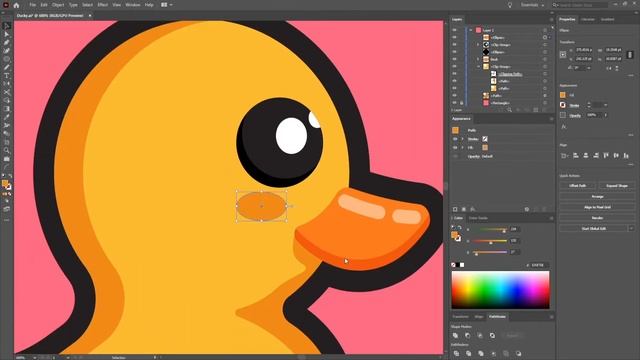Open the Object menu
The width and height of the screenshot is (640, 360).
(58, 5)
